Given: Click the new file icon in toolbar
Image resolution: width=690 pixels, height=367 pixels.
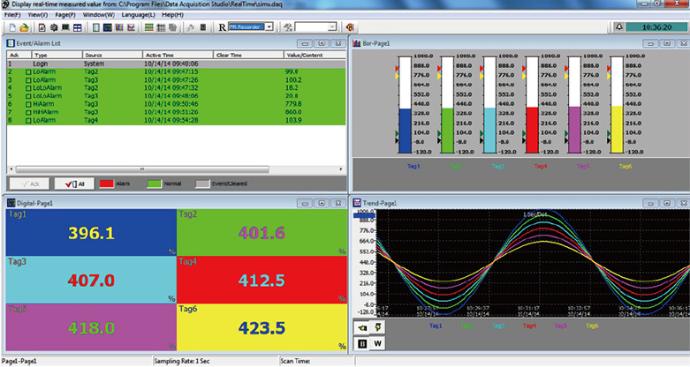Looking at the screenshot, I should click(12, 27).
